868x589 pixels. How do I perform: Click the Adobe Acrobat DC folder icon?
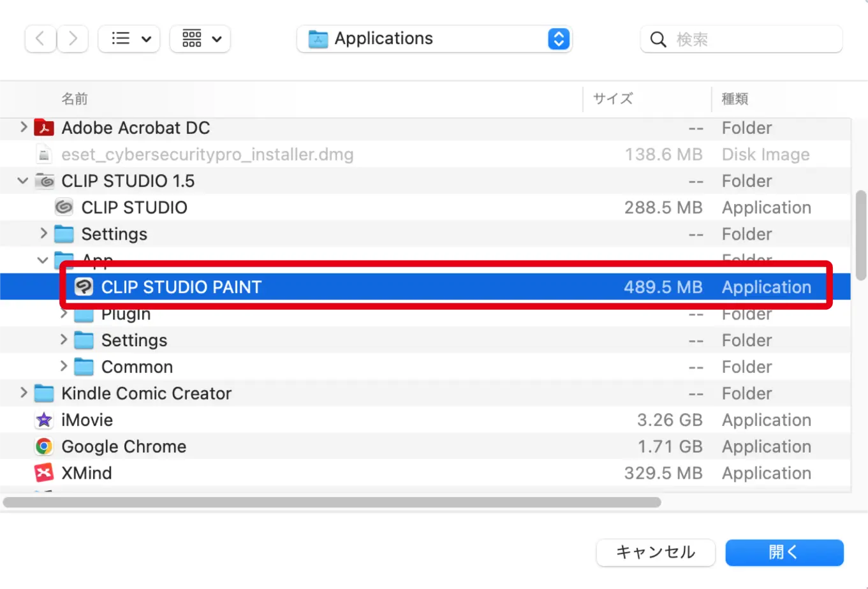coord(43,128)
